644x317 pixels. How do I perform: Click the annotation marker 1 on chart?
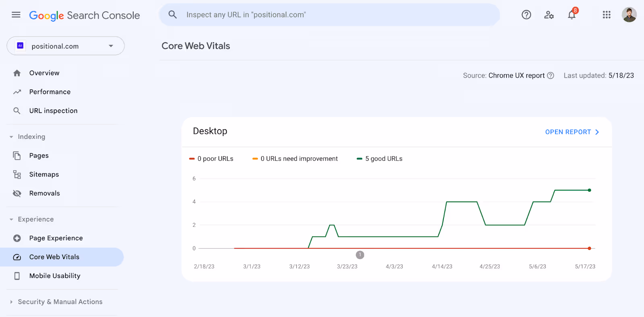(360, 255)
